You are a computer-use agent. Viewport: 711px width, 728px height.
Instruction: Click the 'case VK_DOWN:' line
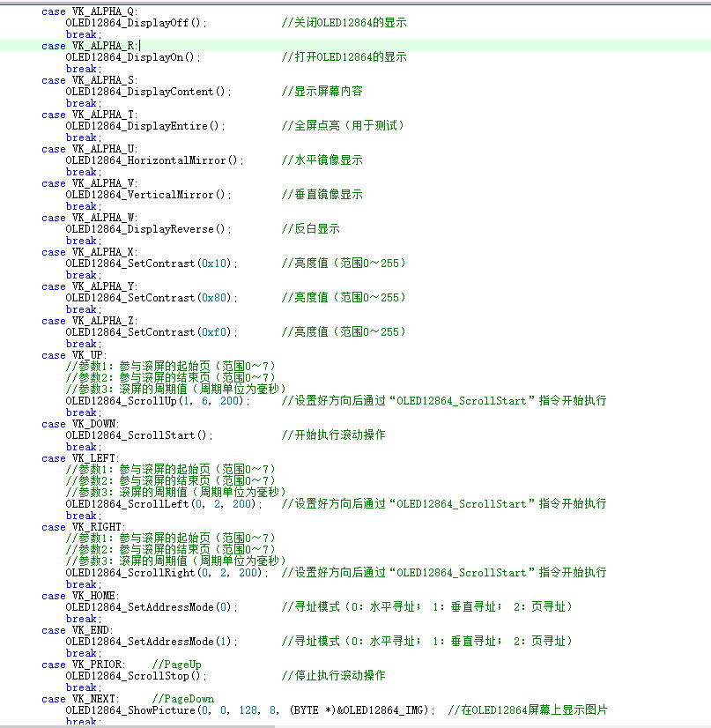[80, 424]
